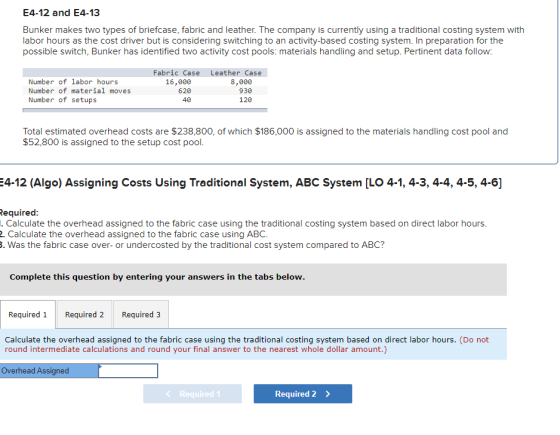Go to next section with blue Required 2 button
560x435 pixels.
click(x=303, y=394)
